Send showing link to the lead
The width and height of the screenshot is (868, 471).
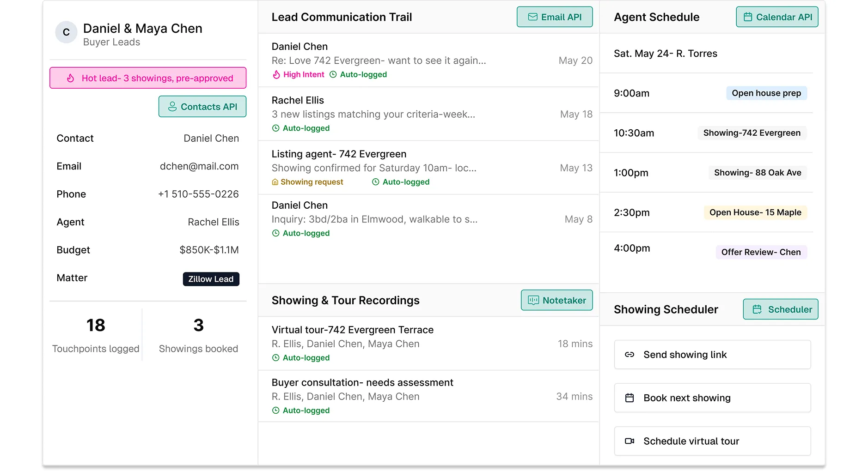click(x=712, y=355)
